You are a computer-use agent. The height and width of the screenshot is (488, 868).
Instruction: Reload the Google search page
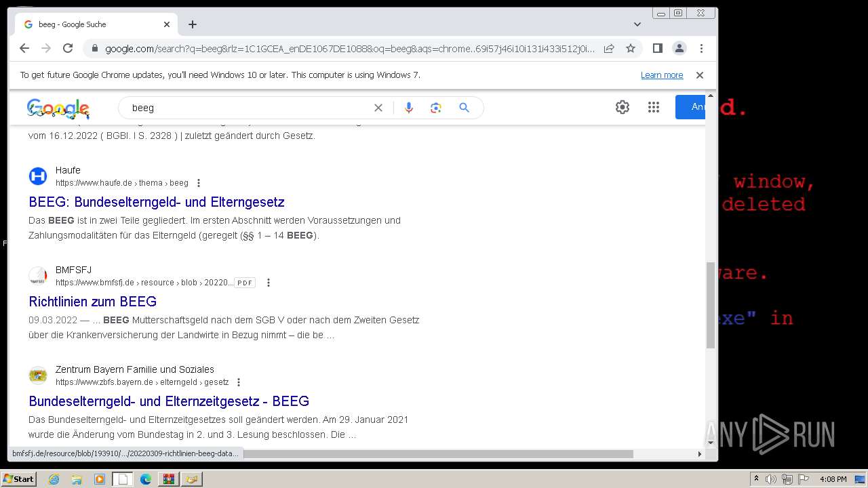click(68, 48)
